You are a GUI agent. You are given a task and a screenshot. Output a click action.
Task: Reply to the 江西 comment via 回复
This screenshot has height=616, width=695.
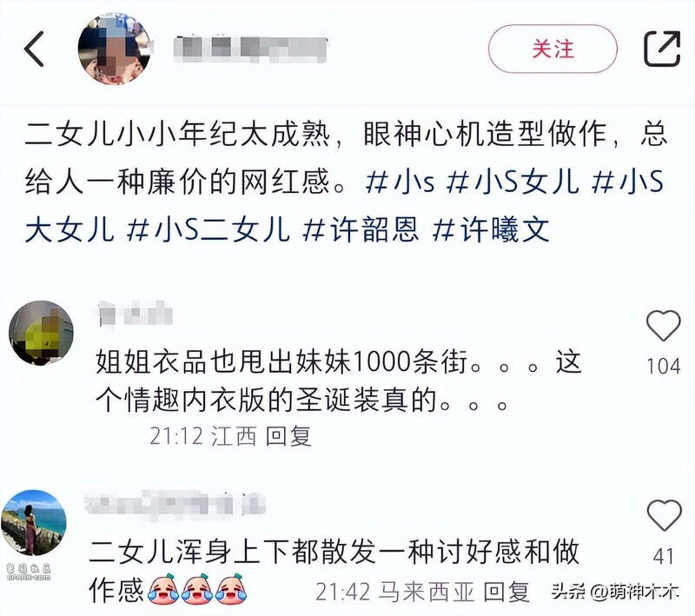click(288, 436)
